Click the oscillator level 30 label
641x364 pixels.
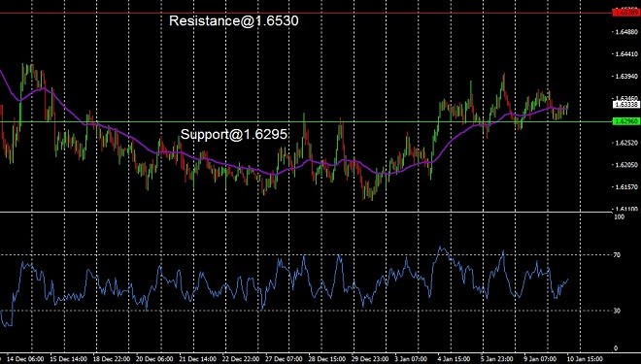618,311
